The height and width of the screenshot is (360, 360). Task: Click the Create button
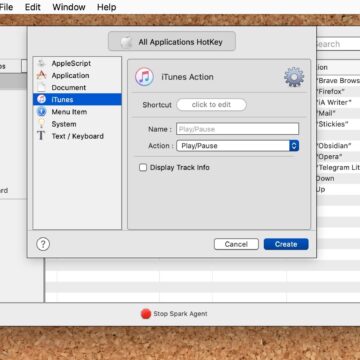point(286,244)
